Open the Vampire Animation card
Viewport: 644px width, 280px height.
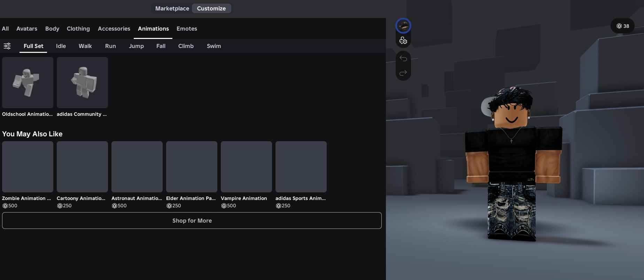tap(246, 167)
